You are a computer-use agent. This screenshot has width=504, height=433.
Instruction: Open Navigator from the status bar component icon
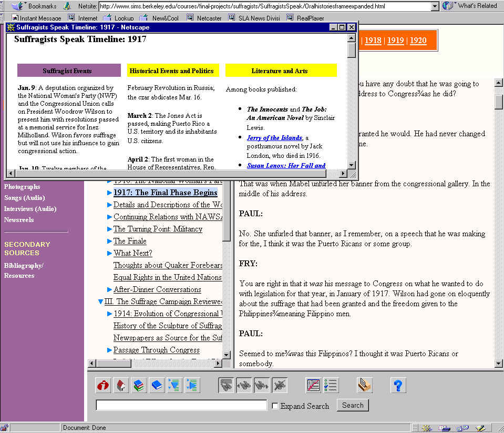point(427,428)
